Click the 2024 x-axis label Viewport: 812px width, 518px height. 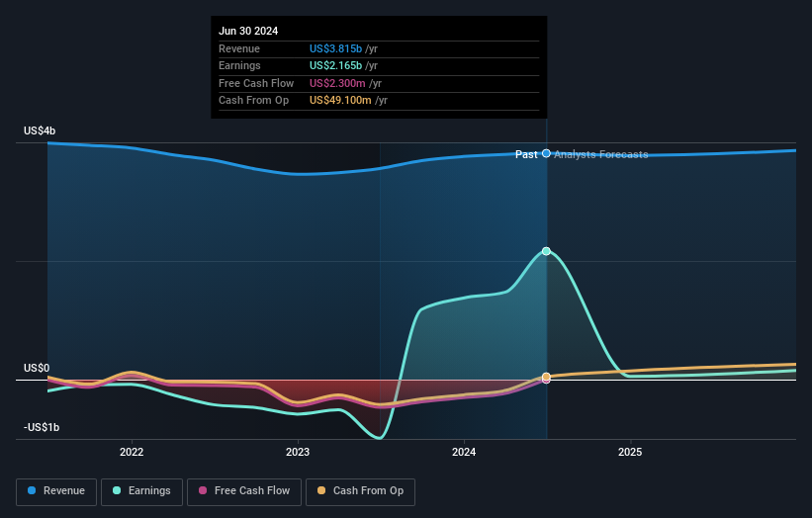[464, 452]
